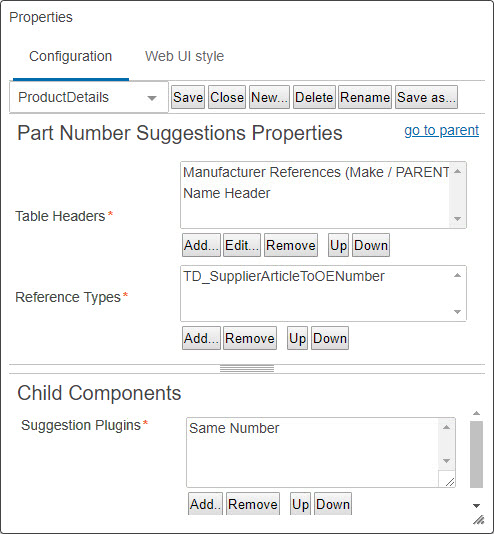This screenshot has height=534, width=494.
Task: Click the Save as... button
Action: [x=426, y=97]
